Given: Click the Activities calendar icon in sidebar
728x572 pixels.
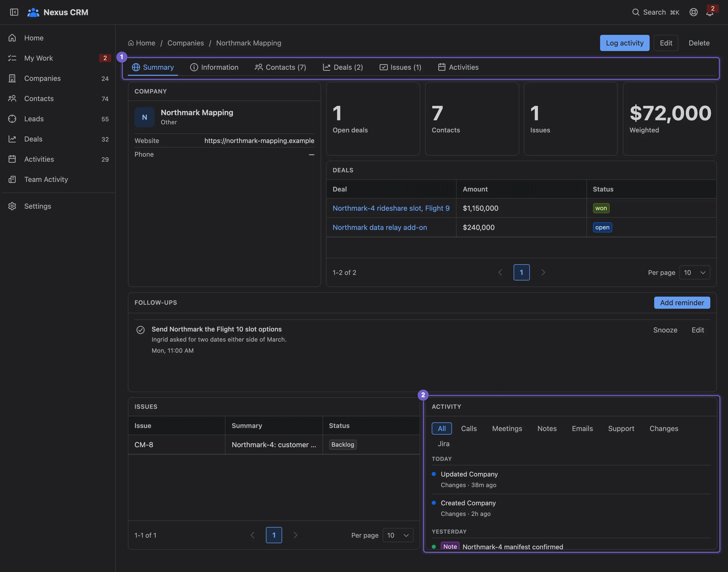Looking at the screenshot, I should click(x=12, y=159).
